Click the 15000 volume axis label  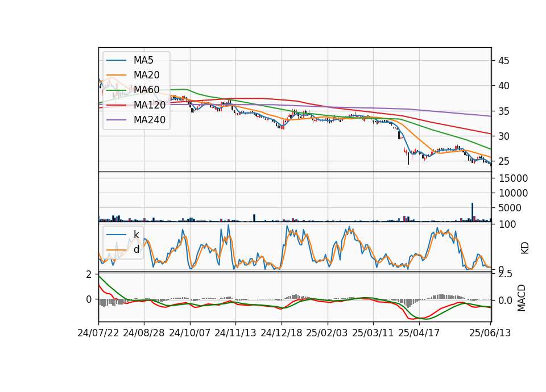513,178
